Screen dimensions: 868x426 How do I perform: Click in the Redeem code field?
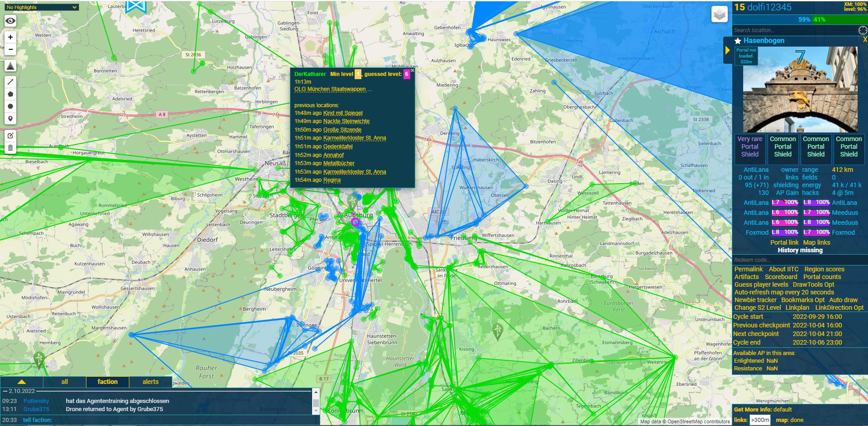click(800, 260)
